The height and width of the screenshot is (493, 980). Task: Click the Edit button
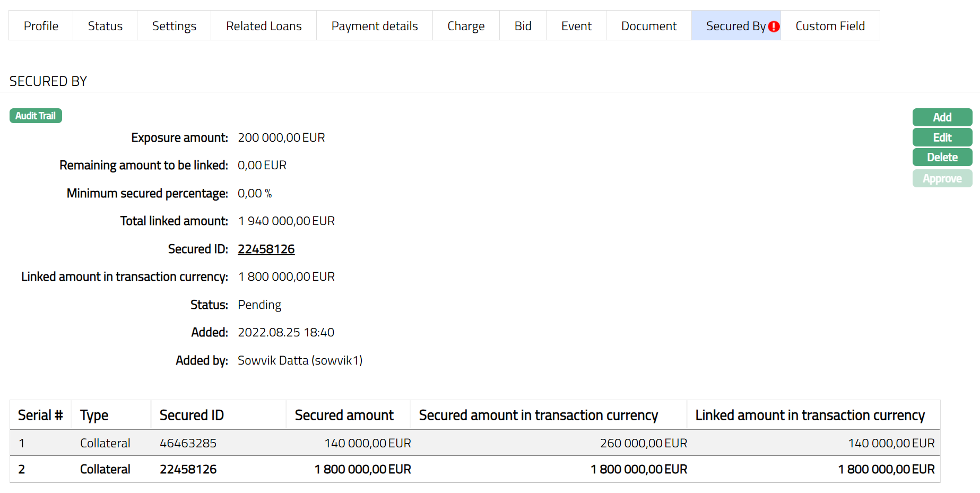pos(942,137)
